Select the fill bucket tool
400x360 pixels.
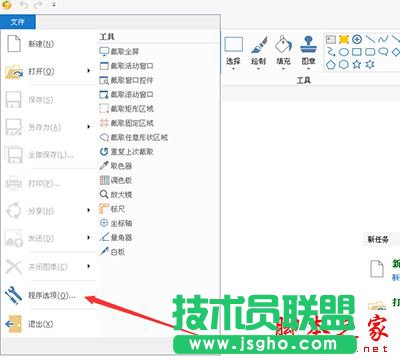click(x=283, y=51)
